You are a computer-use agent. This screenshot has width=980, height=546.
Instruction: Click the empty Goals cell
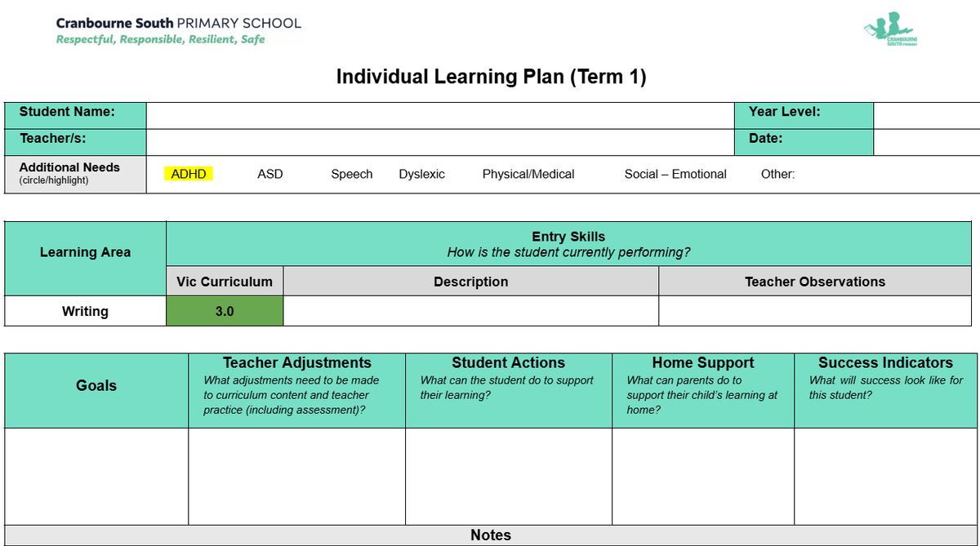pos(96,476)
